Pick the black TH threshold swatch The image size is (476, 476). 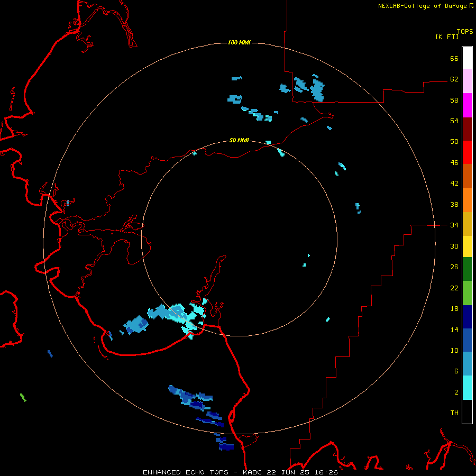tap(467, 411)
